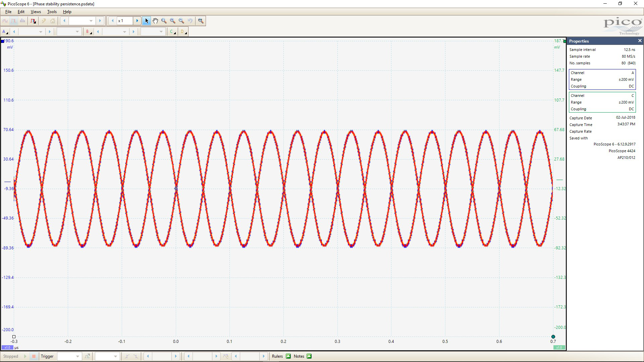
Task: Toggle the Rulers legend green arrow
Action: pyautogui.click(x=288, y=356)
